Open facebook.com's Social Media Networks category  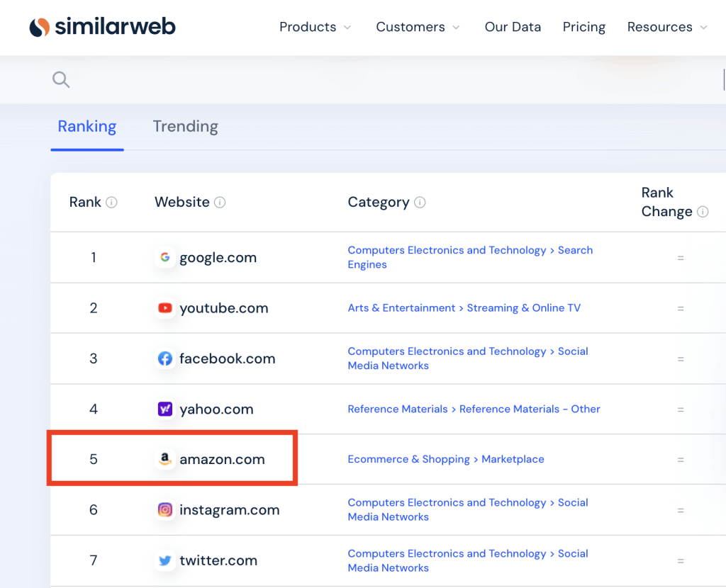pyautogui.click(x=468, y=358)
